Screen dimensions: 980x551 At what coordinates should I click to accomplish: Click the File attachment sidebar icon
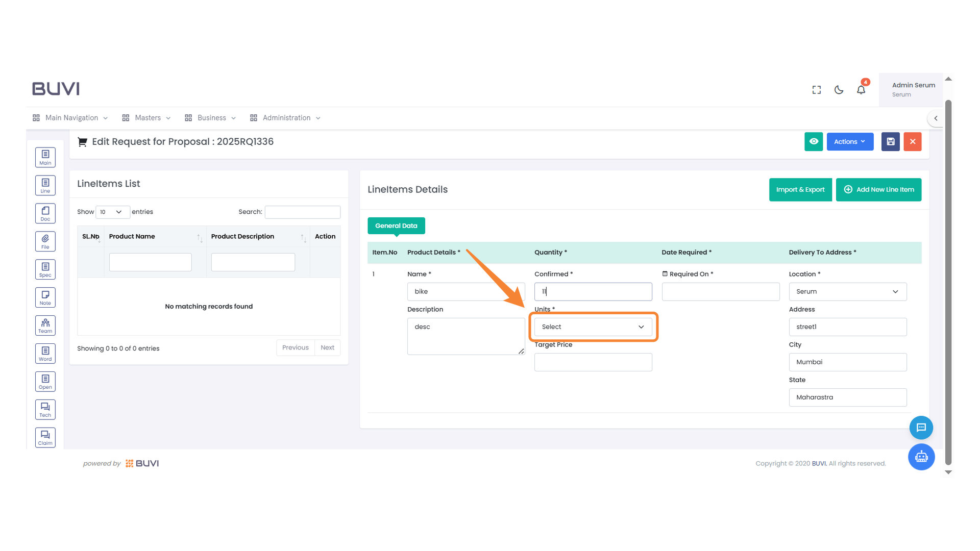tap(45, 241)
